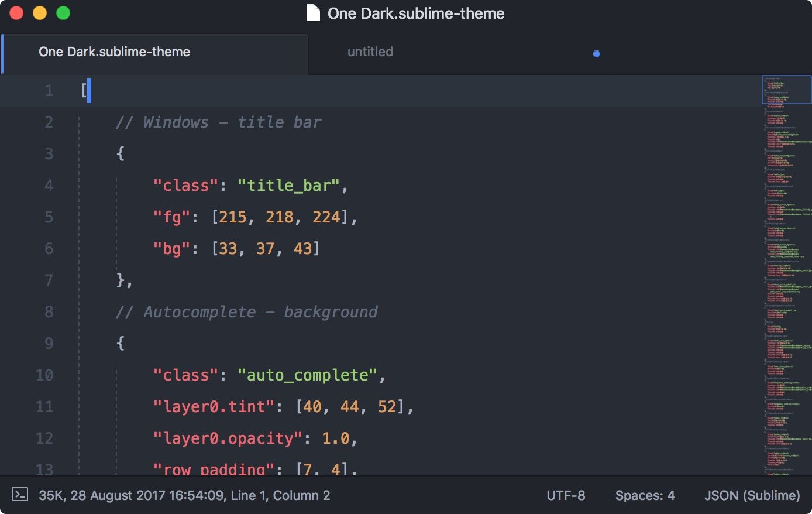
Task: Click the "// Windows – title bar" comment
Action: 218,122
